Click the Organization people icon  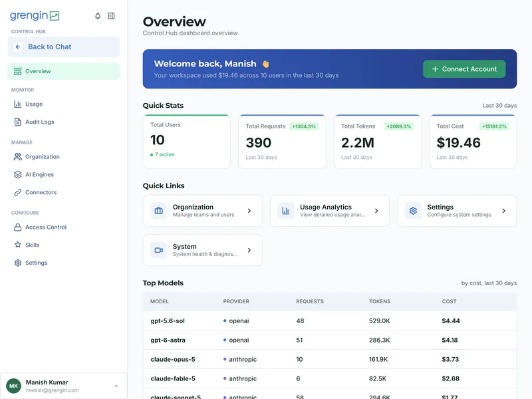pyautogui.click(x=18, y=157)
